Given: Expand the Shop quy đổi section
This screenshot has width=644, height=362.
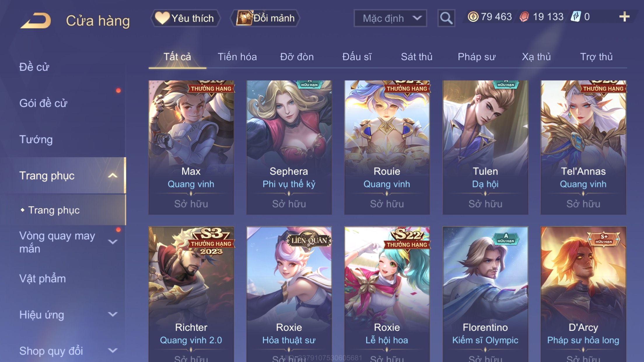Looking at the screenshot, I should 113,350.
